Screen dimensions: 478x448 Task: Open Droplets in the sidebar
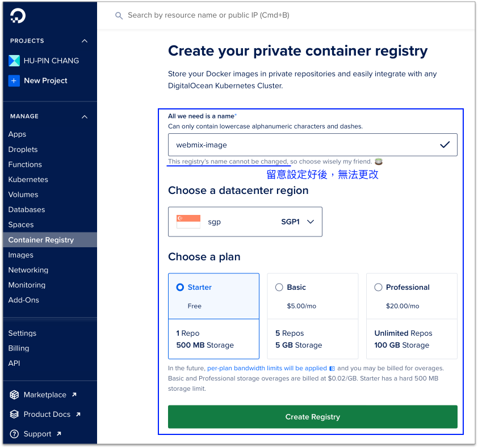(x=23, y=150)
